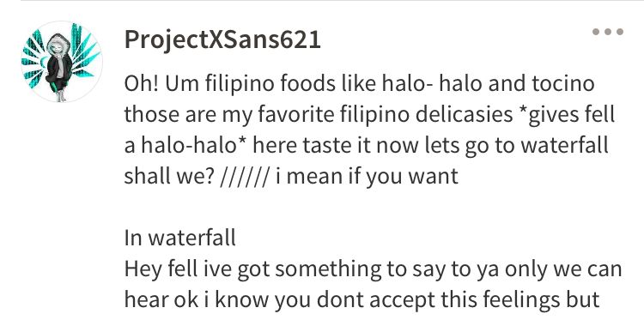Click the phrase "favorite filipino delicasies"
Image resolution: width=644 pixels, height=326 pixels.
tap(386, 115)
